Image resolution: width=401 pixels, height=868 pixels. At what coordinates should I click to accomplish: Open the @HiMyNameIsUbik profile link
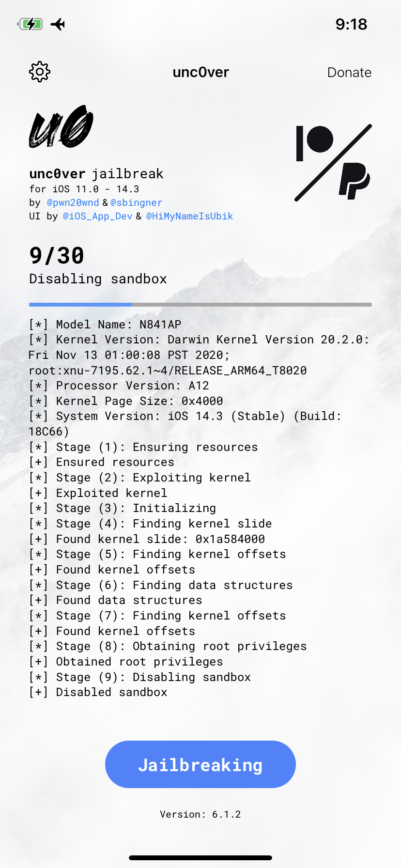point(189,216)
